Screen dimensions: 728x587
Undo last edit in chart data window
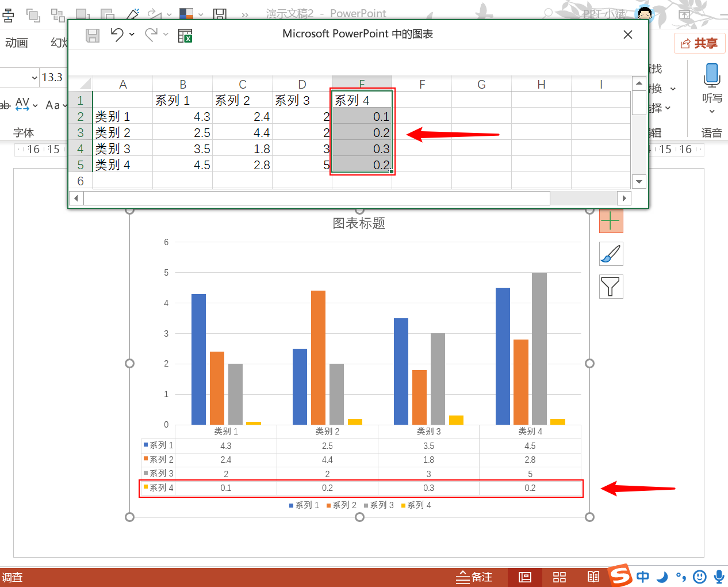tap(117, 35)
